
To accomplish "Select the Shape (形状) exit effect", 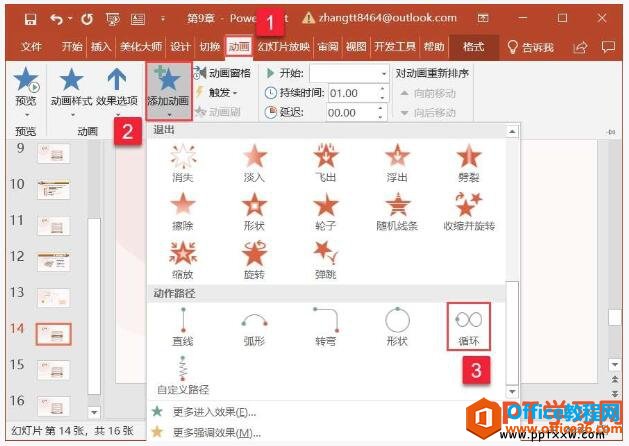I will [x=254, y=212].
